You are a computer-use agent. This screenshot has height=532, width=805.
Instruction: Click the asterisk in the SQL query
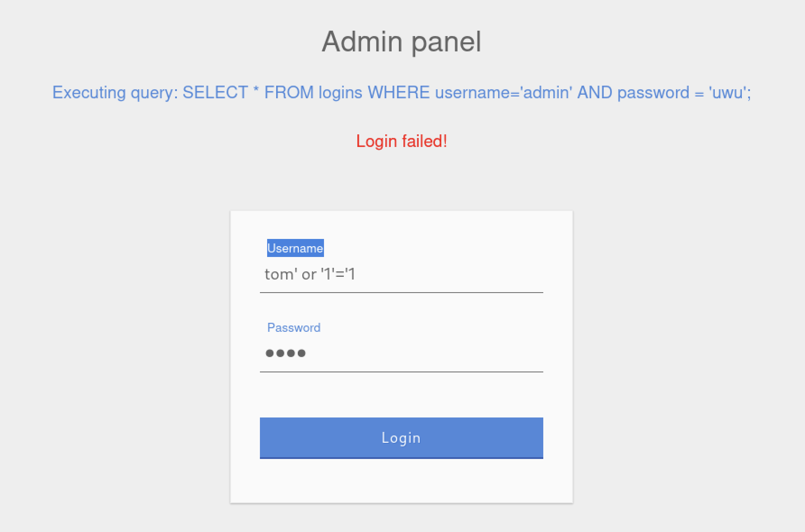(x=256, y=92)
